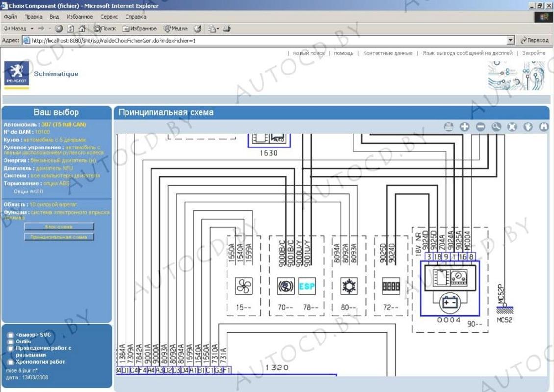Select the hand pan tool

(x=528, y=126)
